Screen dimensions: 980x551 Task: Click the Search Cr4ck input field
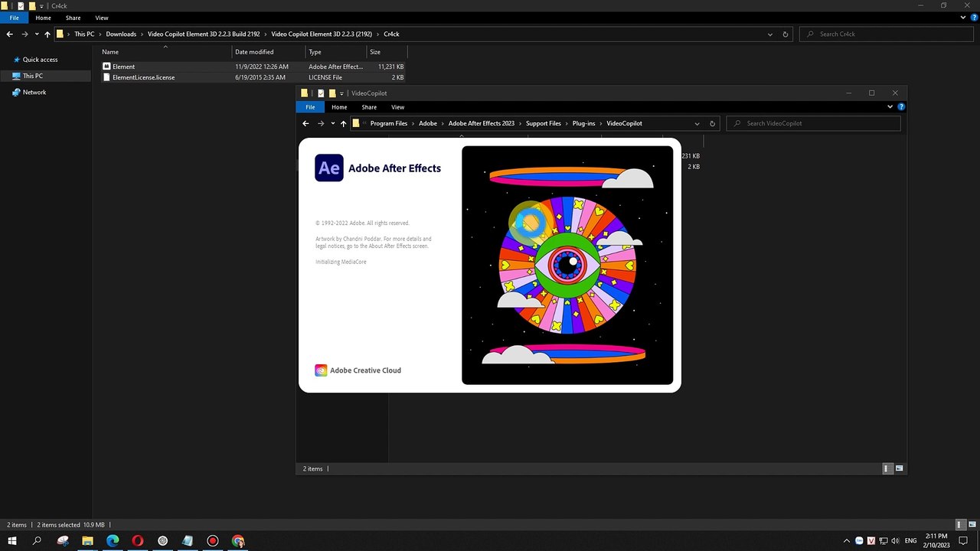pyautogui.click(x=887, y=34)
